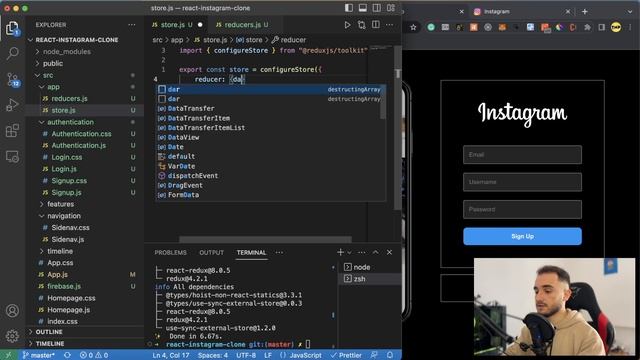The height and width of the screenshot is (360, 640).
Task: Open Extensions puzzle icon in browser window
Action: (x=587, y=27)
